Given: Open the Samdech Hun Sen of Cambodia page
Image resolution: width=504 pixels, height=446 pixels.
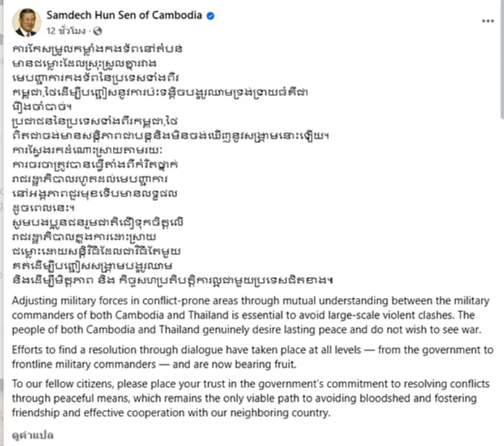Looking at the screenshot, I should [124, 15].
